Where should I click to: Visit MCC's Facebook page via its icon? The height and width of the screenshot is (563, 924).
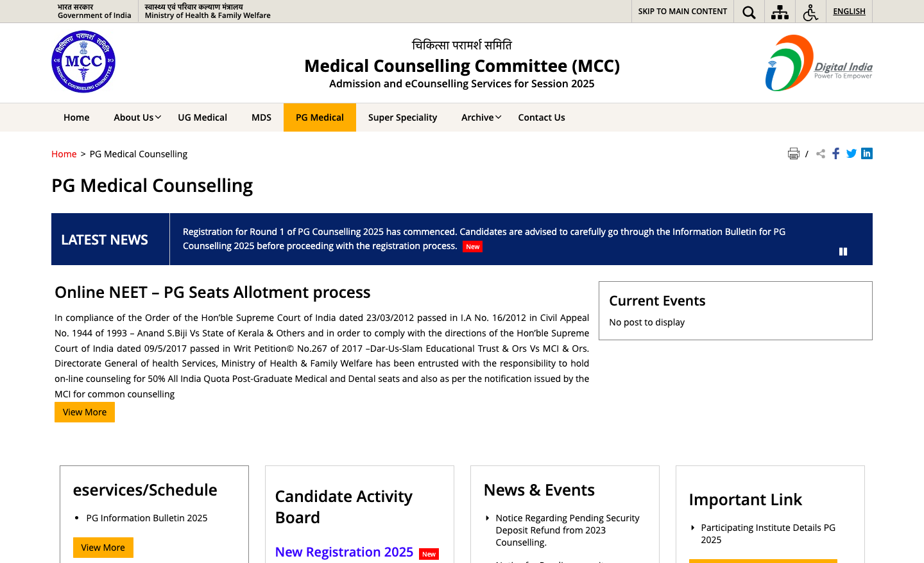coord(835,153)
